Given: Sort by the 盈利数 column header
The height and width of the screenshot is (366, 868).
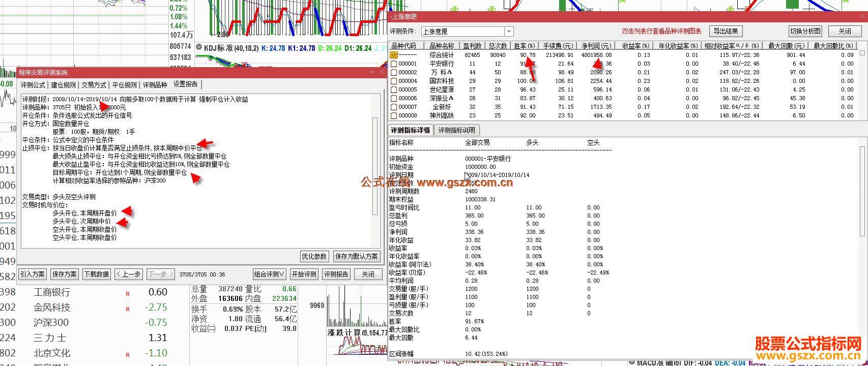Looking at the screenshot, I should click(472, 46).
